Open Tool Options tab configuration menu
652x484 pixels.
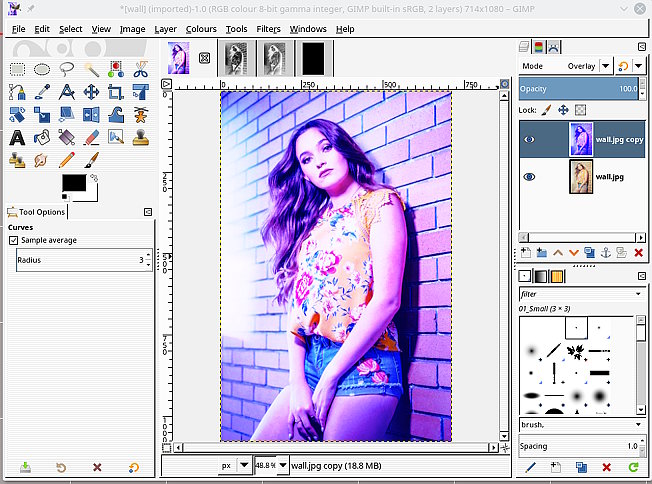click(148, 212)
